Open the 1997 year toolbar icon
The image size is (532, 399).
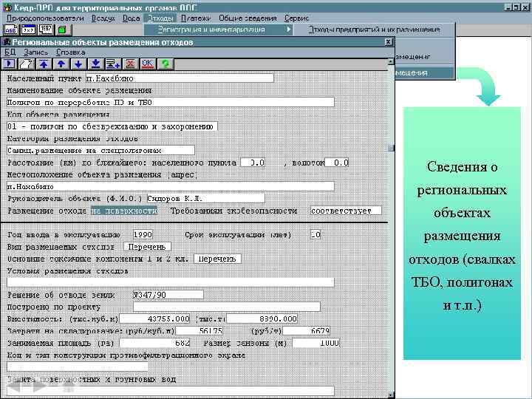(x=46, y=30)
